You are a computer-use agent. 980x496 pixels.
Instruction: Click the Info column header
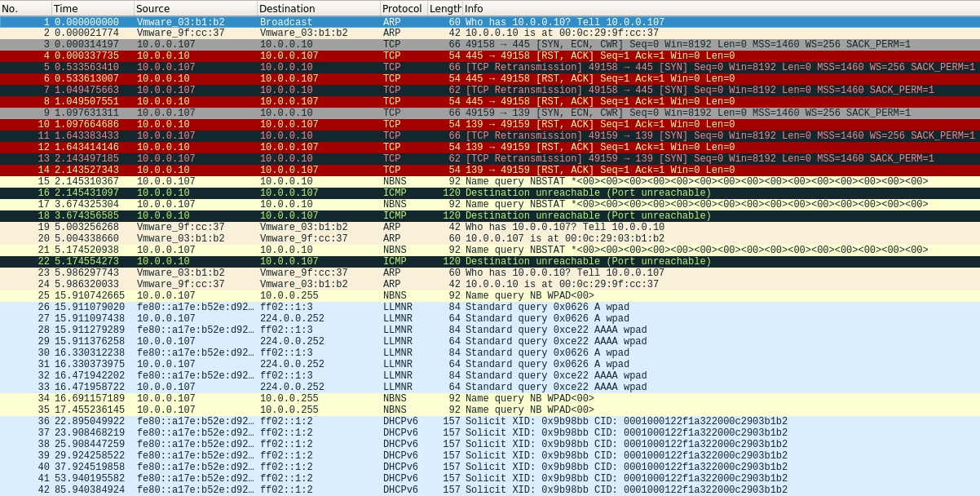721,8
